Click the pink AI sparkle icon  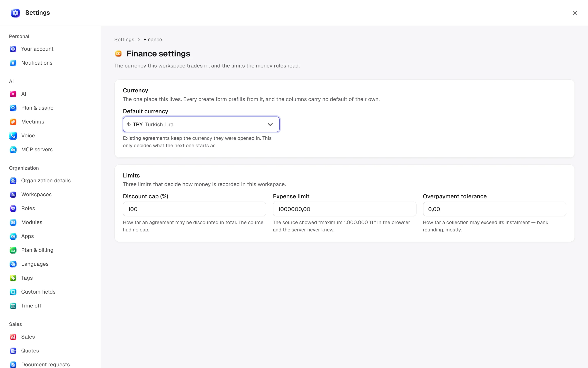(x=13, y=94)
